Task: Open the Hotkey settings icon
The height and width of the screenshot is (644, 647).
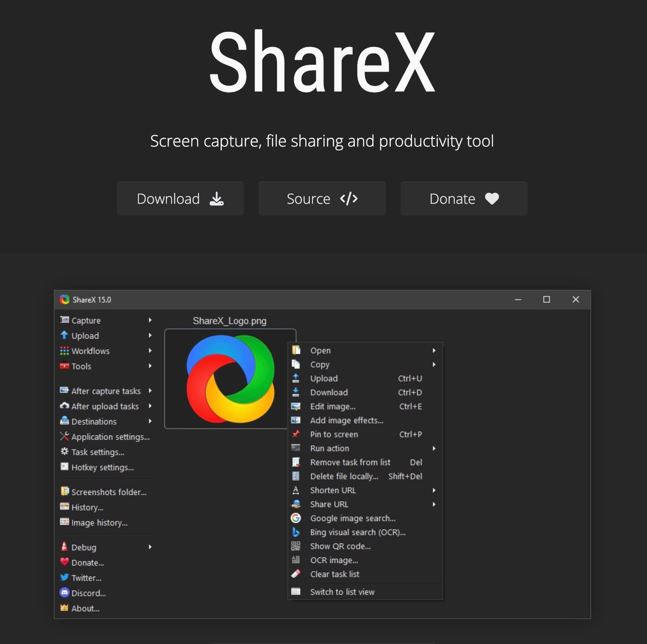Action: click(64, 467)
